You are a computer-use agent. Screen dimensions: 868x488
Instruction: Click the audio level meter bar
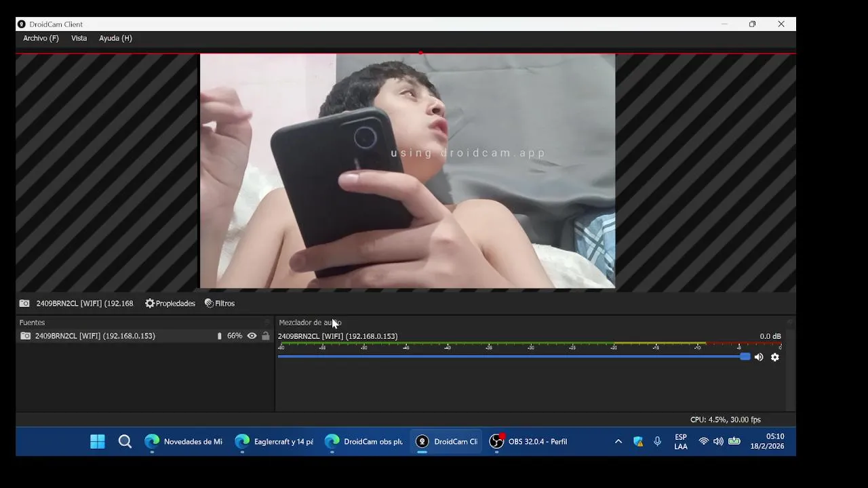pos(530,344)
